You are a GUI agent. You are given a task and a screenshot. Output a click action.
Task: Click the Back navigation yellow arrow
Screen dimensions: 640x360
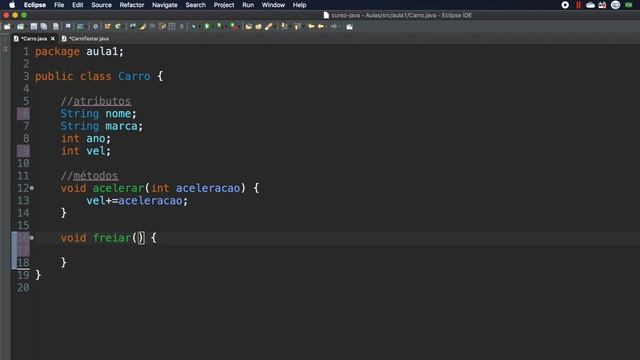coord(321,27)
